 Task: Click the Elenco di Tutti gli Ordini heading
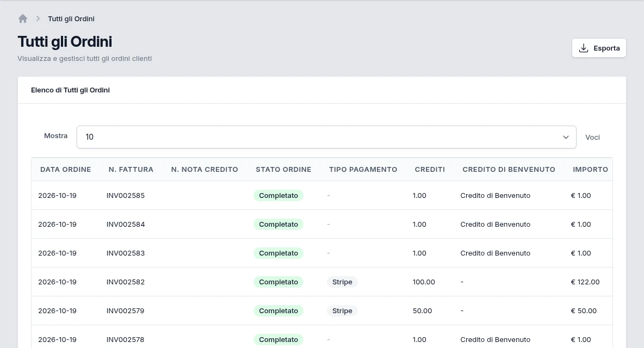pyautogui.click(x=70, y=90)
